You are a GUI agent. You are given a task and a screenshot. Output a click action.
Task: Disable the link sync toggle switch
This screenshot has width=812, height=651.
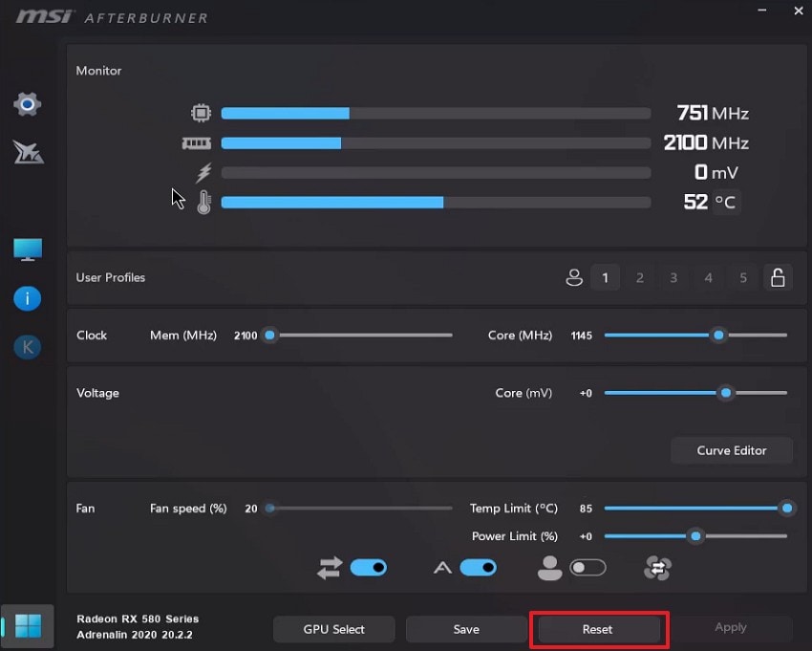pos(369,568)
